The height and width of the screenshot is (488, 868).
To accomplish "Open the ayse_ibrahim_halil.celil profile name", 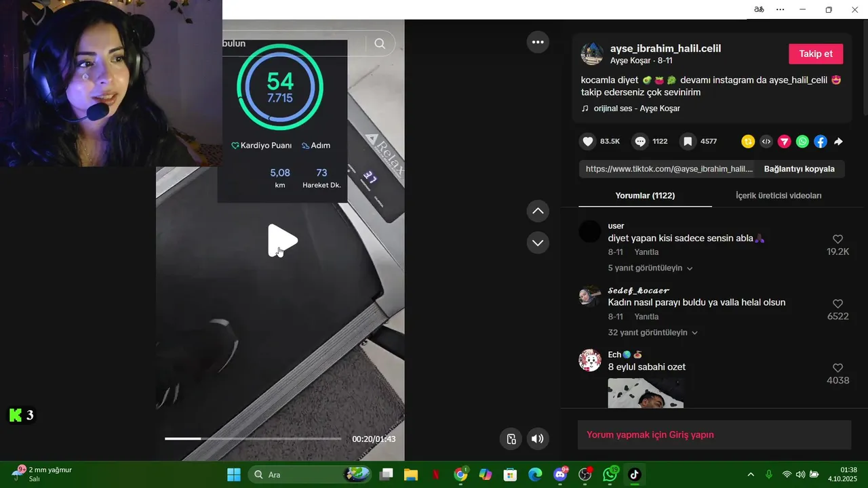I will [665, 48].
